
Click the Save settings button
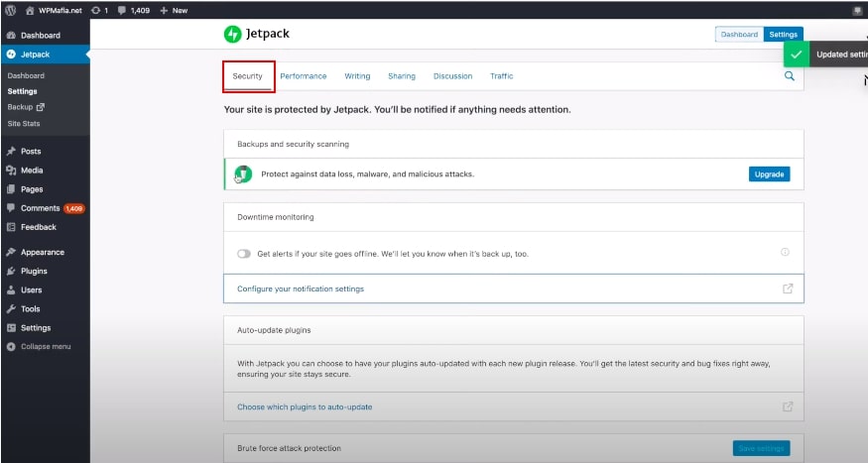click(x=761, y=448)
